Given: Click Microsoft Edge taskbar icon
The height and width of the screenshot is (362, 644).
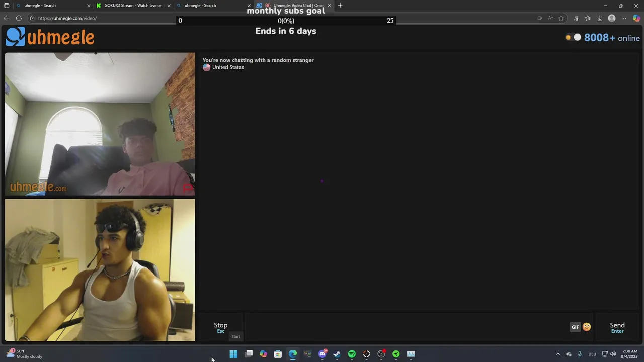Looking at the screenshot, I should 293,354.
